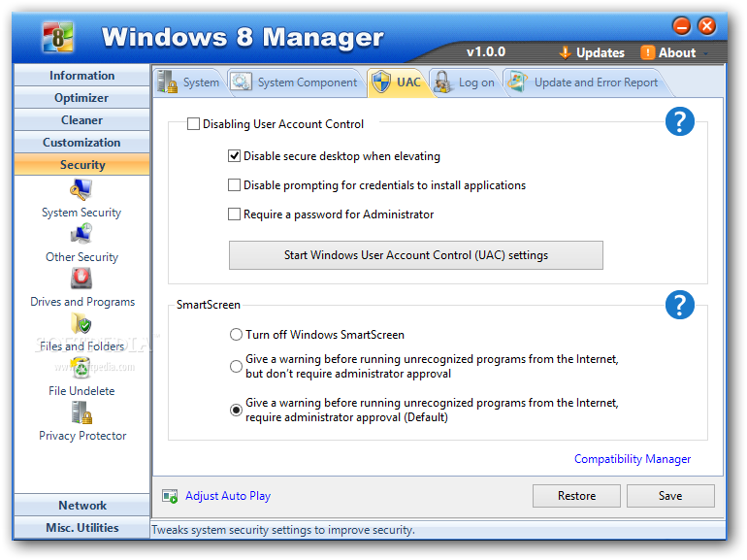
Task: Click the Log on padlock icon
Action: pos(443,82)
